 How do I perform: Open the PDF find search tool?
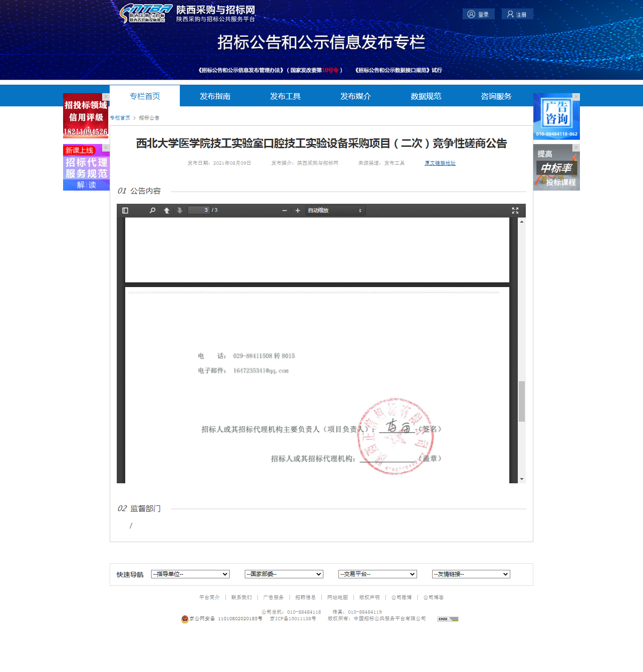(153, 210)
